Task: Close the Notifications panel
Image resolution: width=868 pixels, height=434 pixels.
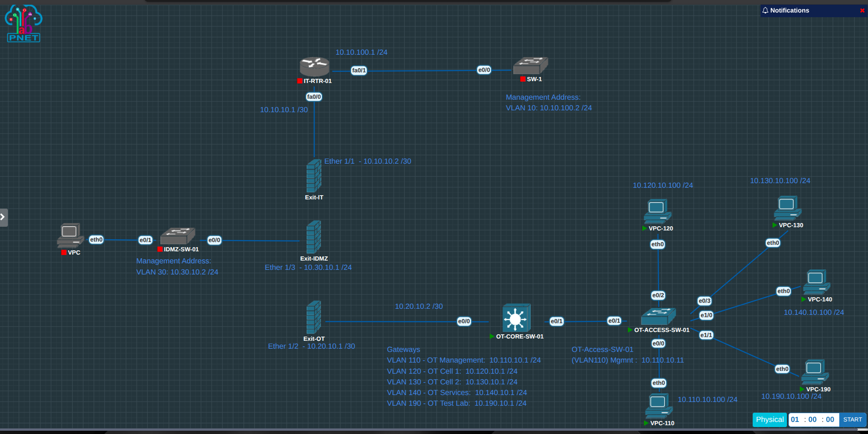Action: pos(862,11)
